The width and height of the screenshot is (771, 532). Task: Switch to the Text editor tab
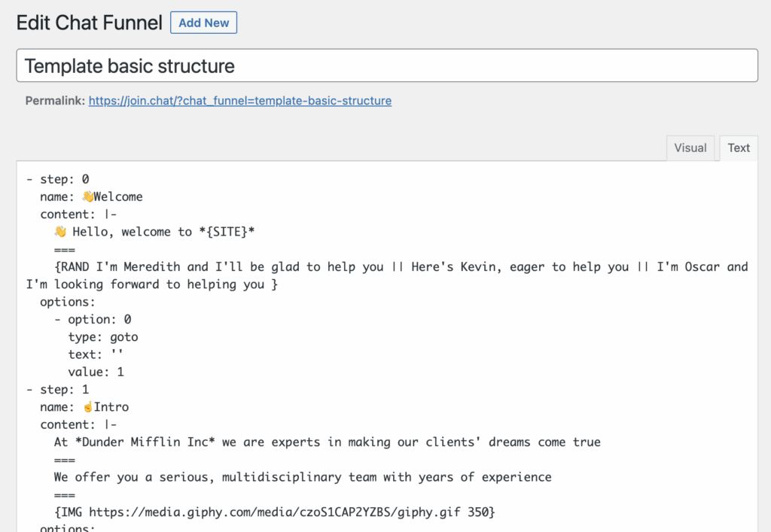click(x=739, y=147)
